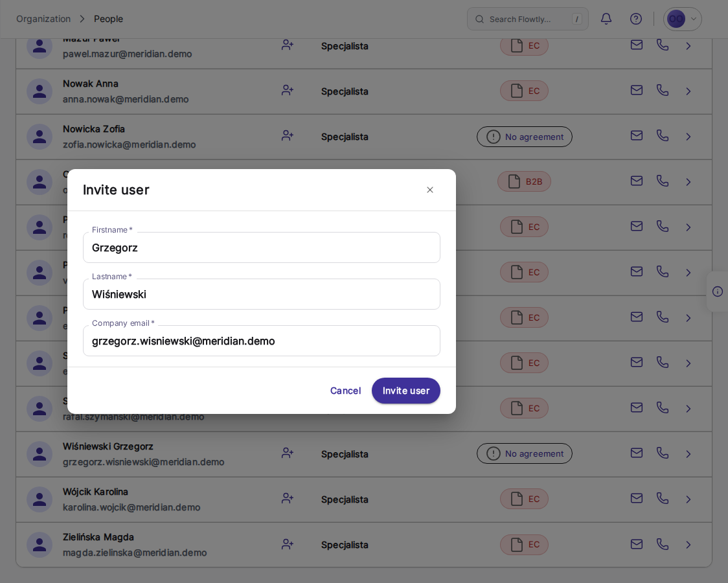Click Nowicka Zofia's No agreement badge

point(525,137)
